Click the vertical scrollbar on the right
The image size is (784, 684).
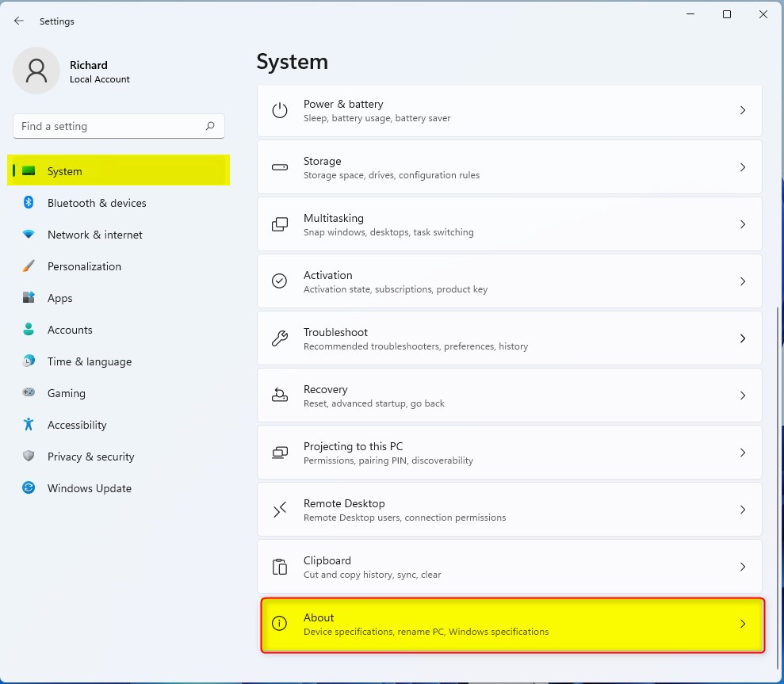click(x=776, y=476)
